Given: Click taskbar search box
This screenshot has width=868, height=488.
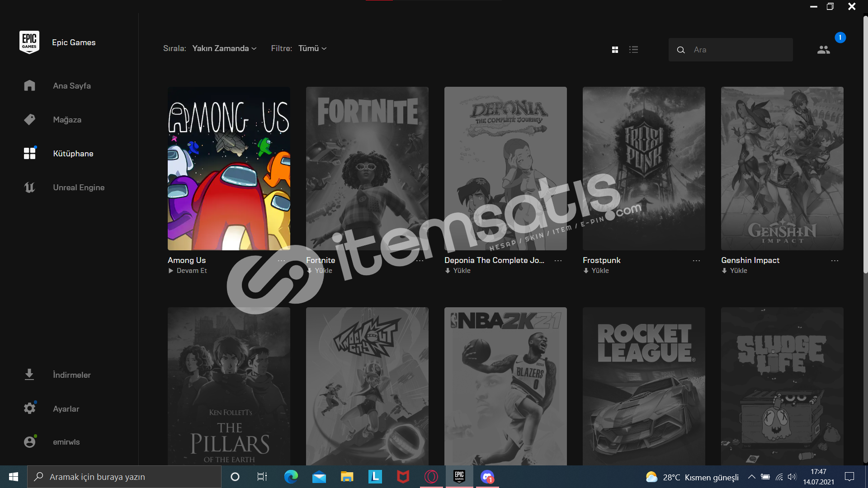Looking at the screenshot, I should pos(124,477).
